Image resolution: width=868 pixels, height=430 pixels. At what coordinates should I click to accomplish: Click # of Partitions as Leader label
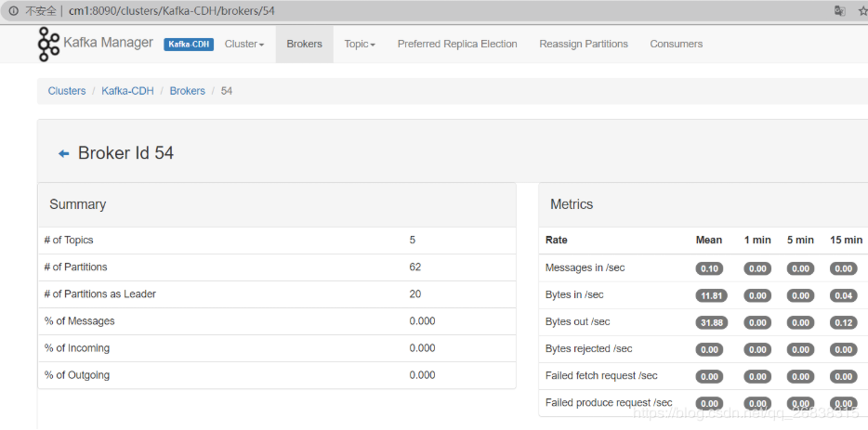[x=100, y=293]
